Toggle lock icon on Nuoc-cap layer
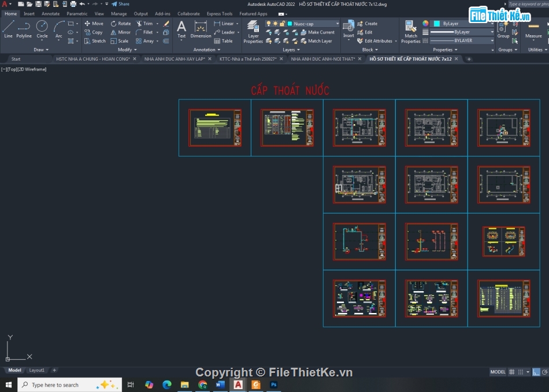549x392 pixels. click(x=281, y=24)
